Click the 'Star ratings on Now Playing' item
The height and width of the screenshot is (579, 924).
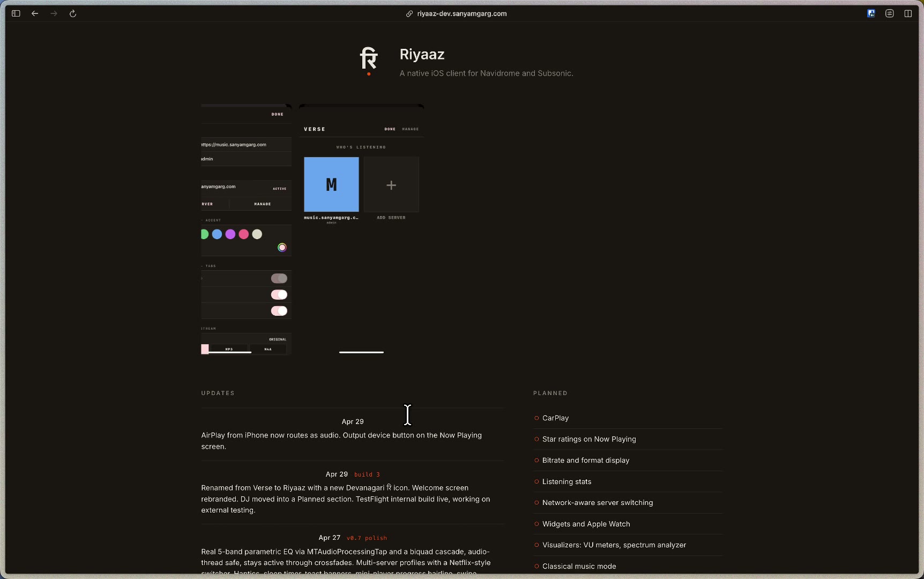(x=589, y=440)
